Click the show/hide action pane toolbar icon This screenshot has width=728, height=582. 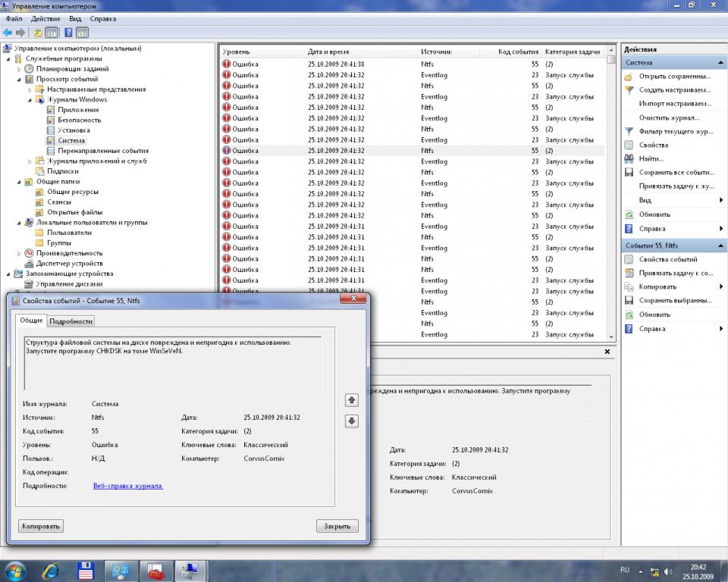pos(82,33)
